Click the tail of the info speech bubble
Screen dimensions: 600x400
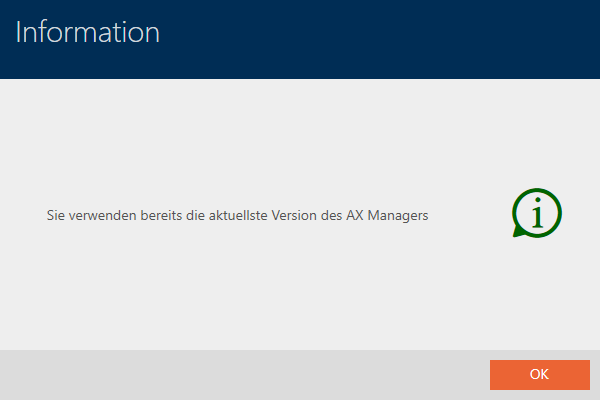click(x=518, y=234)
